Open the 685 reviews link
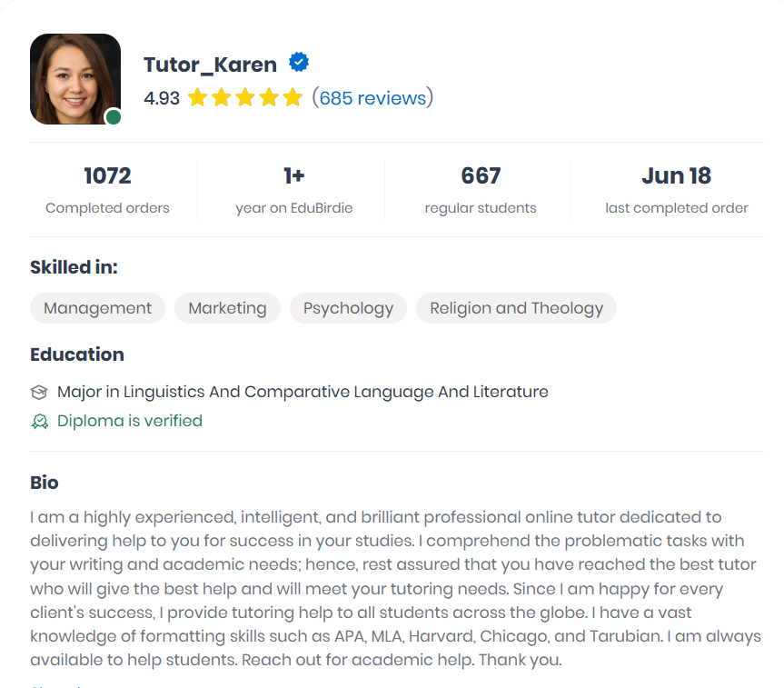This screenshot has width=784, height=688. 373,98
